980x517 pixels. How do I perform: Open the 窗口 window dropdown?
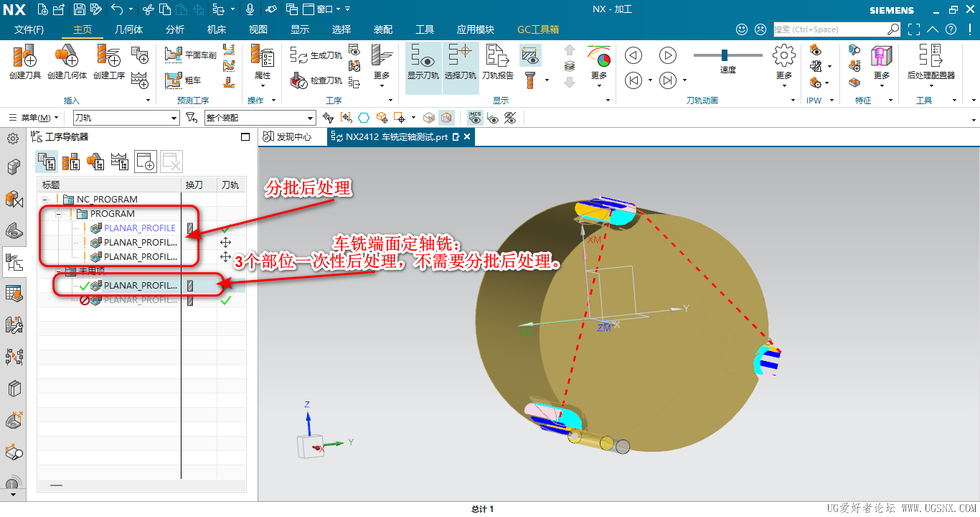pos(325,9)
